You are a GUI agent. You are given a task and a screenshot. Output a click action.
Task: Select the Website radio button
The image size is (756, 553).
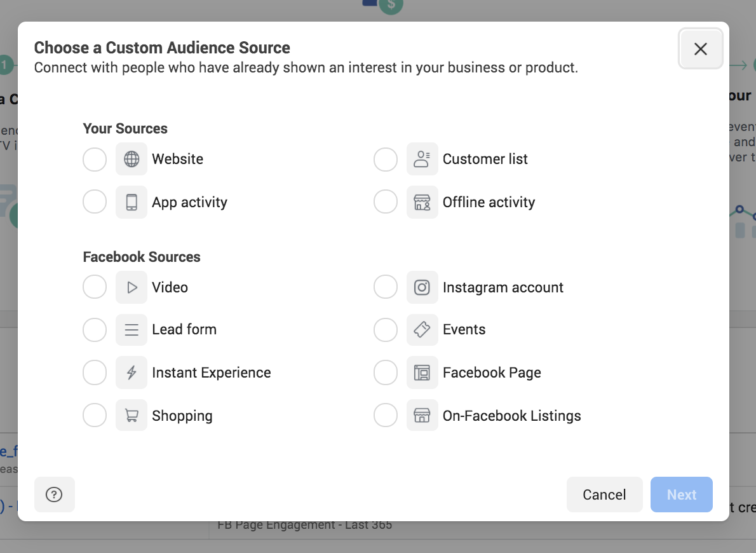coord(95,159)
